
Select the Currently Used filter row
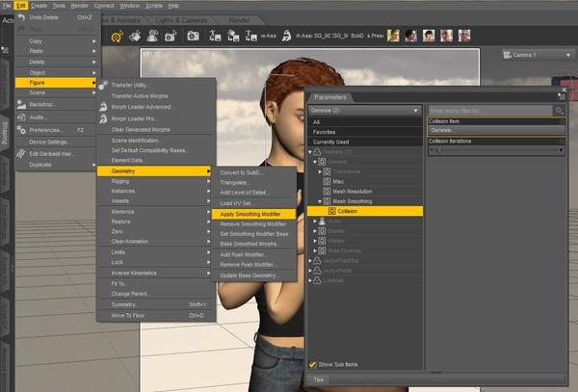[x=365, y=142]
